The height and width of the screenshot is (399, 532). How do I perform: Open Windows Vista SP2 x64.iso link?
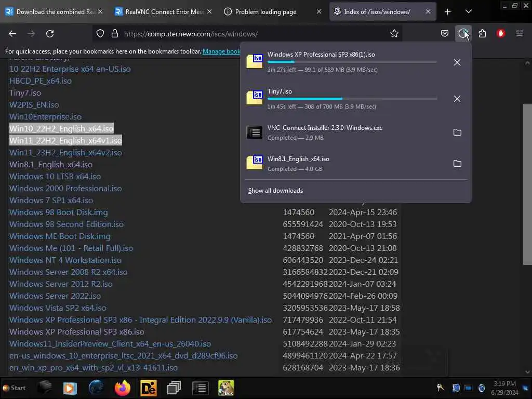pos(58,308)
